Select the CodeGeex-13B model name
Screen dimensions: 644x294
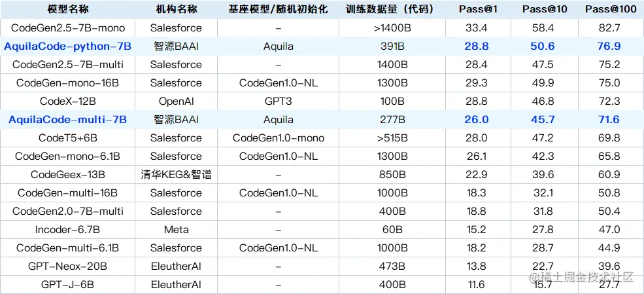pos(68,175)
